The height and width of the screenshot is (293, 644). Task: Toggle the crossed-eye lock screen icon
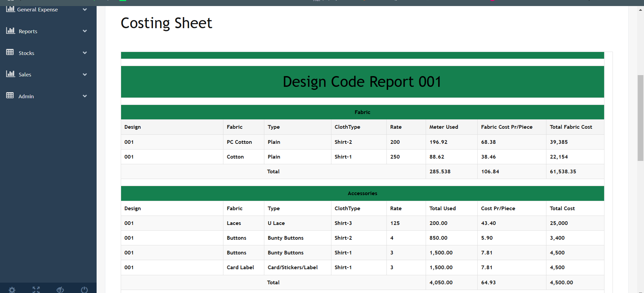coord(60,290)
